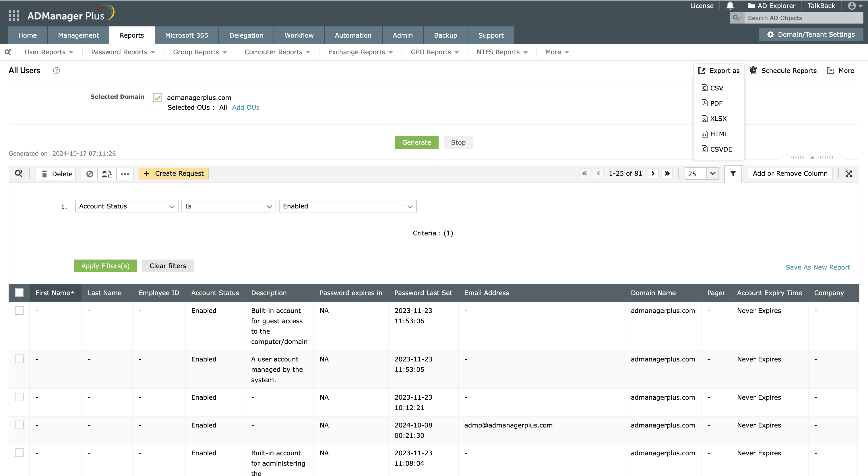Check the first row's checkbox
The height and width of the screenshot is (476, 868).
point(19,310)
